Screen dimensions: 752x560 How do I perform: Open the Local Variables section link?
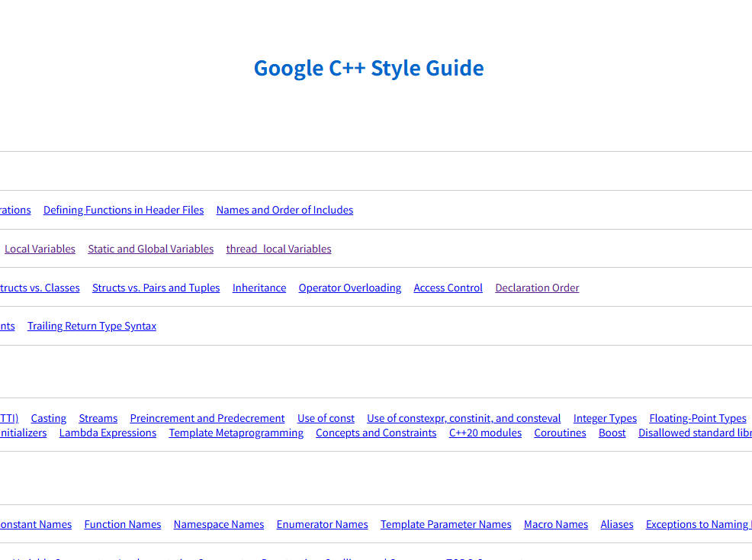tap(40, 249)
